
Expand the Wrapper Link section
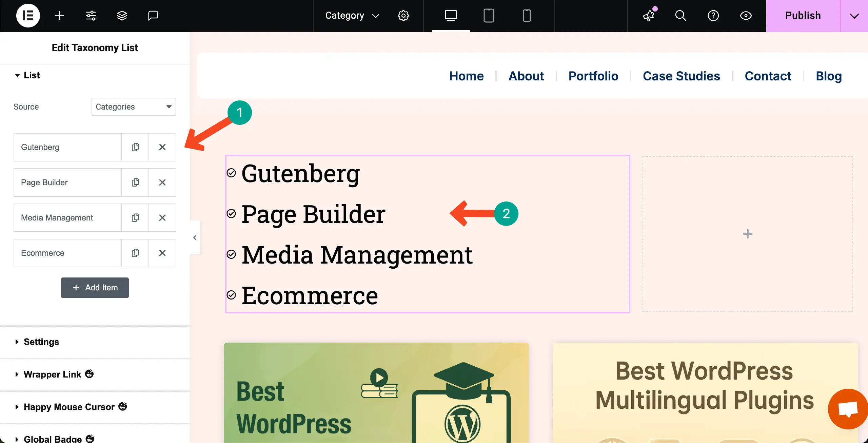tap(95, 374)
